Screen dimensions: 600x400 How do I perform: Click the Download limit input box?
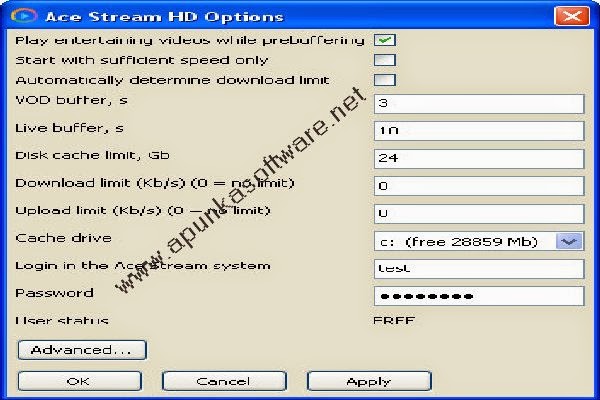[x=479, y=186]
